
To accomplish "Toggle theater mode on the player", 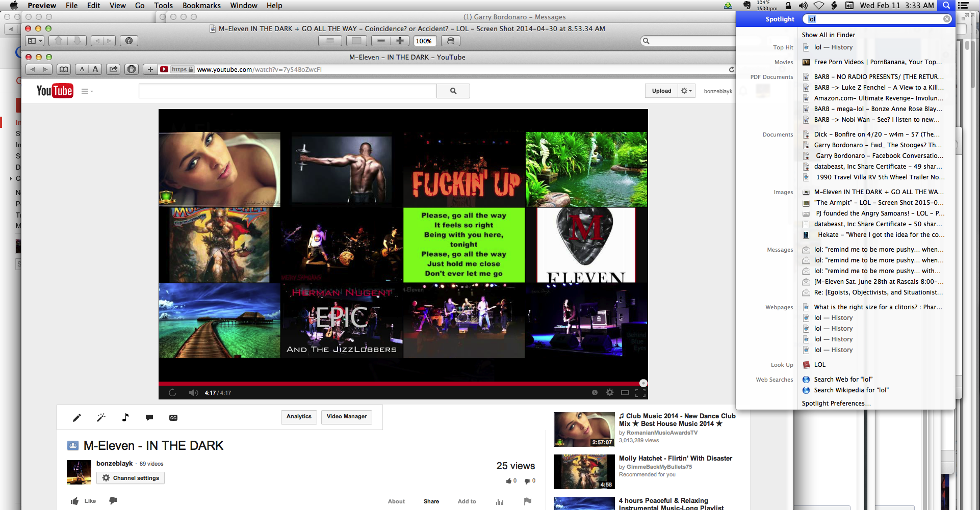I will point(625,392).
